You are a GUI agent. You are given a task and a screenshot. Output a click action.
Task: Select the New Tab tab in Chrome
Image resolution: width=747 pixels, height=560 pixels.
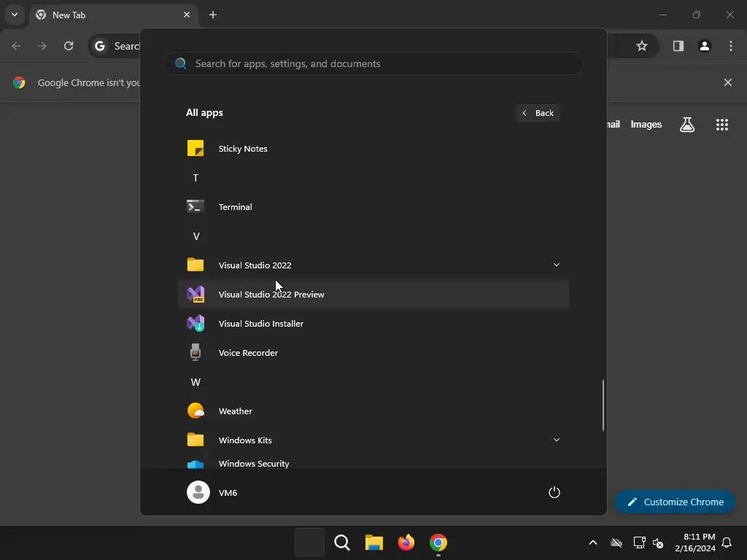click(x=113, y=15)
